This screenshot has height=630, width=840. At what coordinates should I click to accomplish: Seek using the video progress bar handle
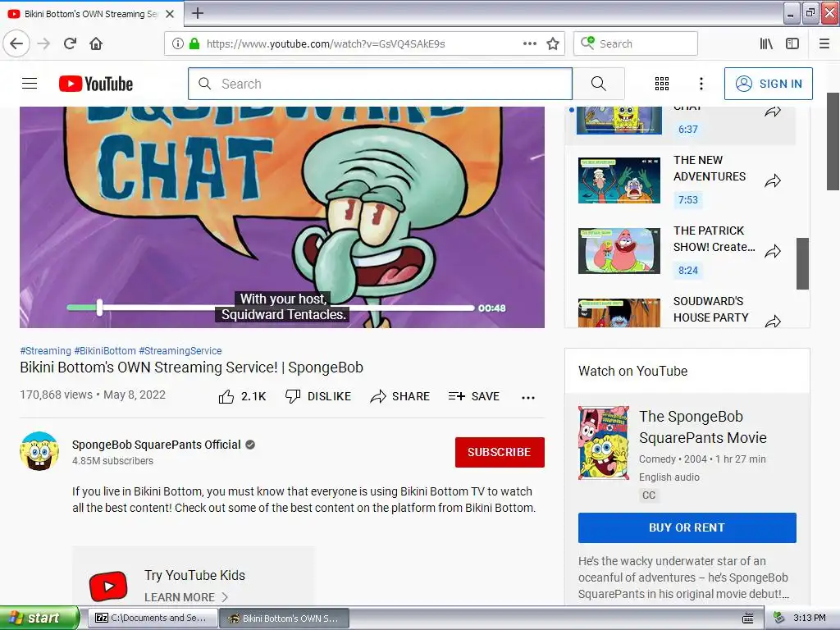coord(99,308)
